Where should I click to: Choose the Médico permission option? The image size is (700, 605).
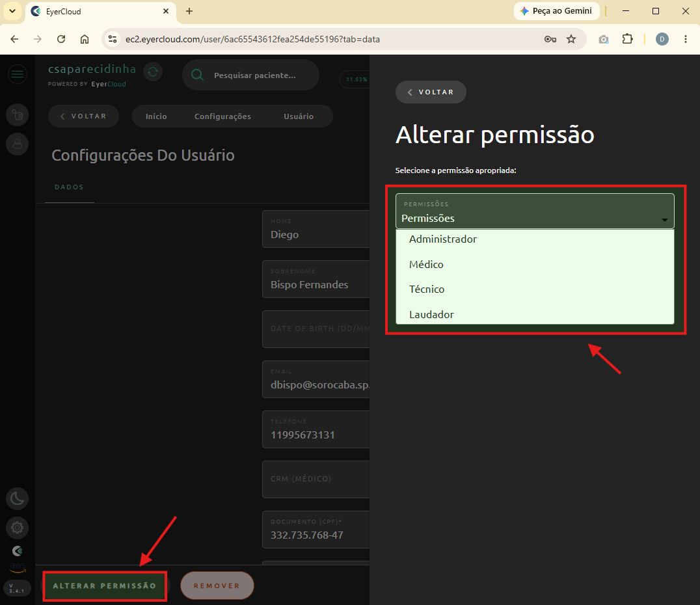(535, 264)
